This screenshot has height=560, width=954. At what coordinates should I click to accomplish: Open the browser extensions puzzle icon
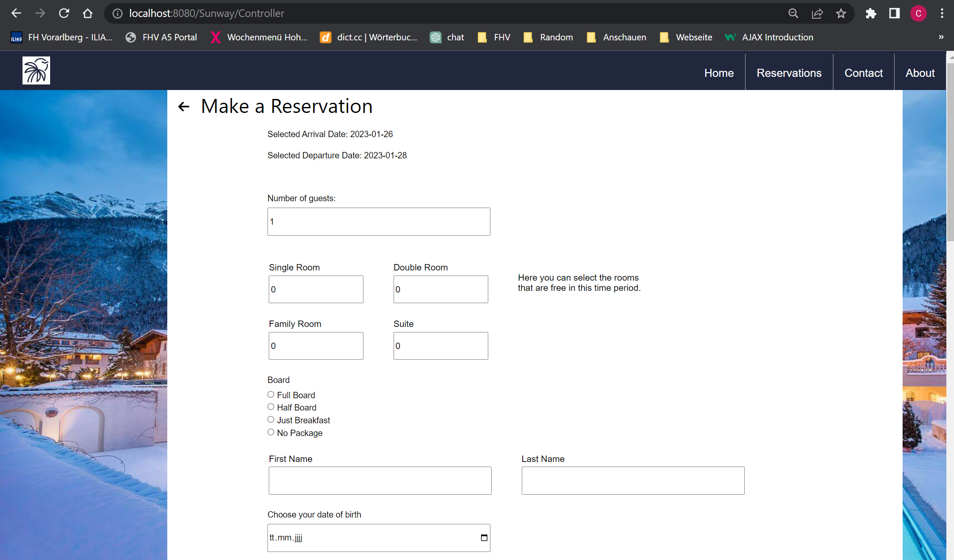click(871, 14)
